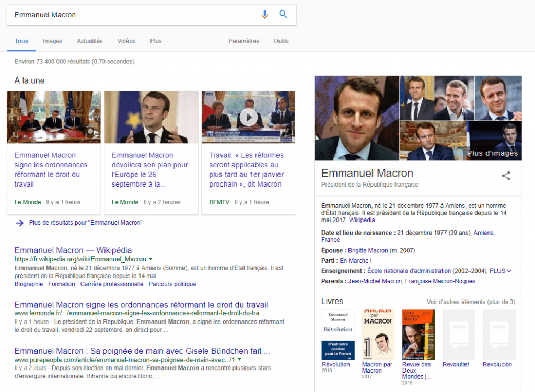Open Wikipedia URL dropdown arrow

150,259
